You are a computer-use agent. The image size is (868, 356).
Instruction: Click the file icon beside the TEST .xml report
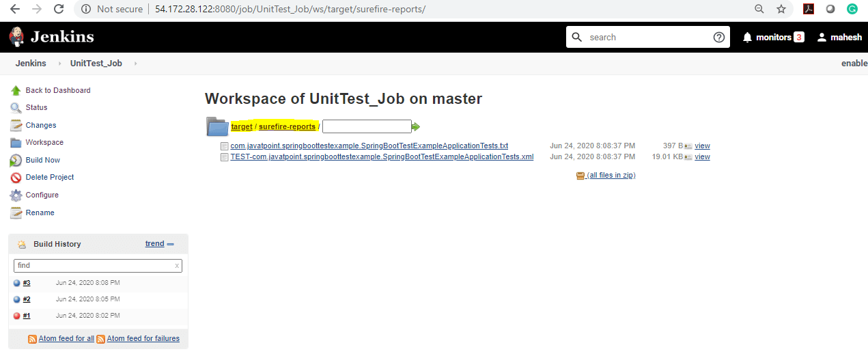224,157
